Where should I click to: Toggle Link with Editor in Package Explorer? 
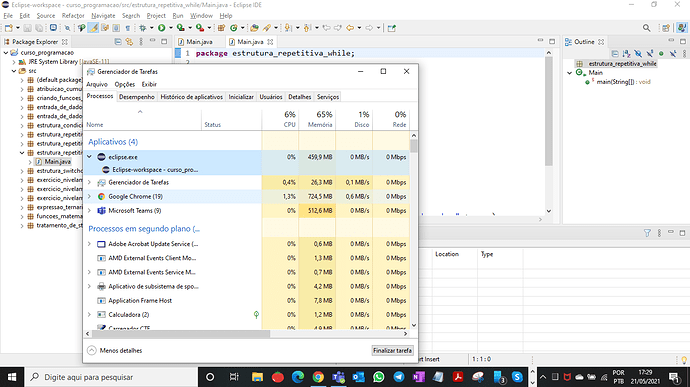click(129, 42)
